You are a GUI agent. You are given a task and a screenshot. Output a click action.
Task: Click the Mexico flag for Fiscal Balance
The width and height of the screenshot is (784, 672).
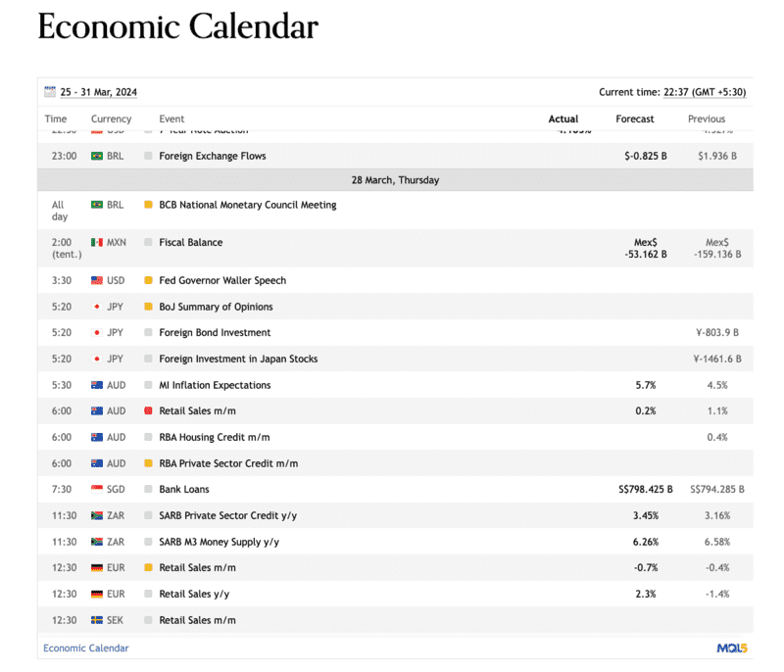coord(97,242)
